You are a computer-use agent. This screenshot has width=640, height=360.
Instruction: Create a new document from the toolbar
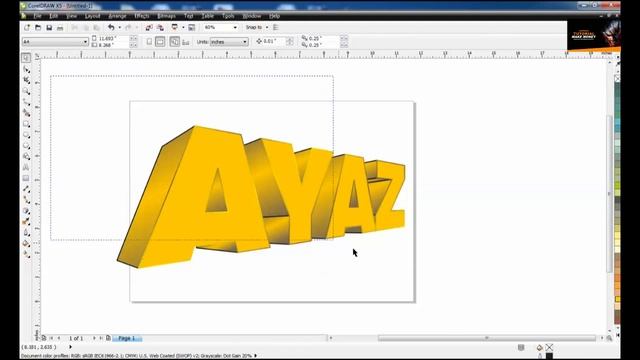click(27, 27)
